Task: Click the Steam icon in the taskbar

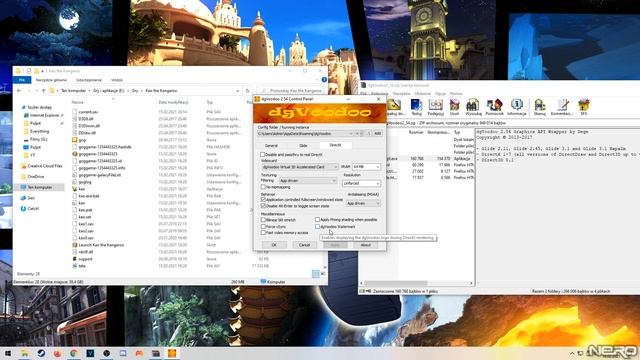Action: click(41, 353)
